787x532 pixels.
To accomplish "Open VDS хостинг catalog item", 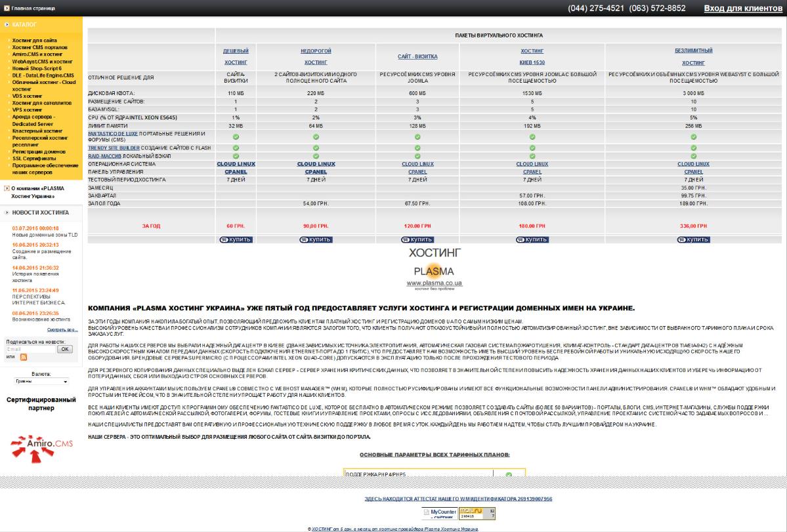I will tap(27, 96).
